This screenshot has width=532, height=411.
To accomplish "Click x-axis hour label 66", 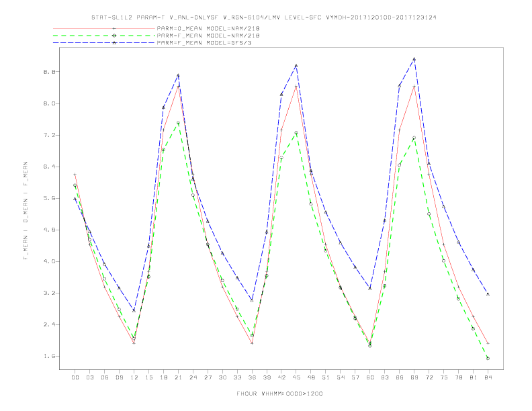I will (400, 377).
